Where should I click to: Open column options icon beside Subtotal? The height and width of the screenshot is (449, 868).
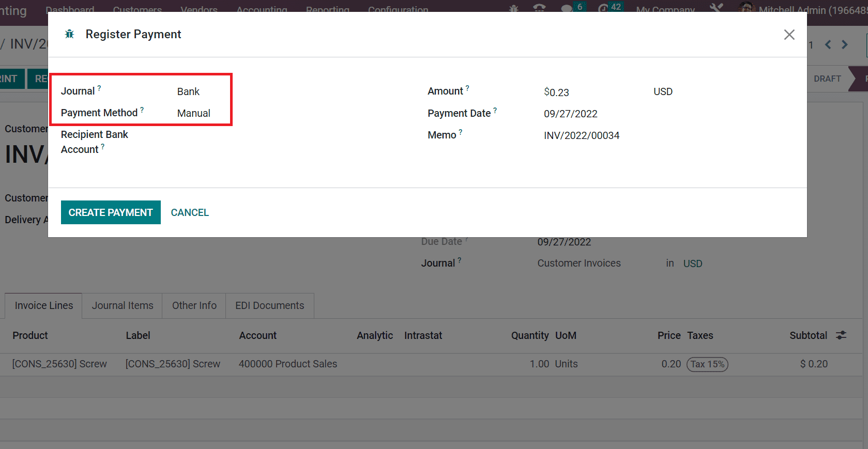coord(841,335)
